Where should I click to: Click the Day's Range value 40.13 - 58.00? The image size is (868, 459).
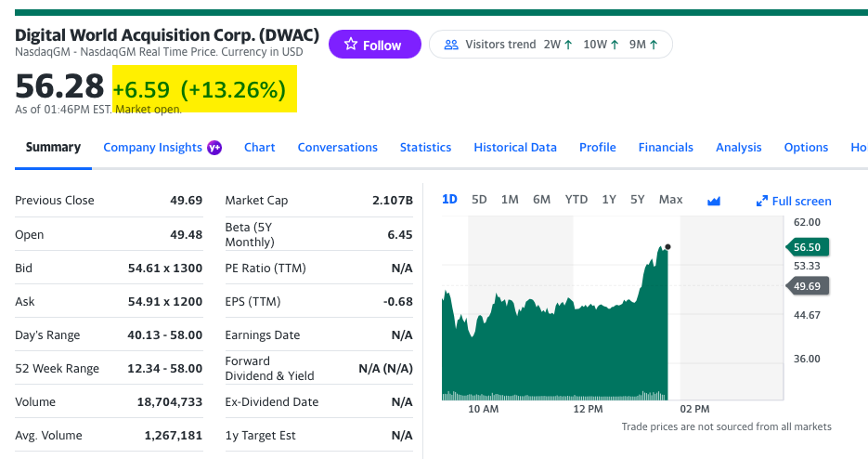(x=165, y=335)
